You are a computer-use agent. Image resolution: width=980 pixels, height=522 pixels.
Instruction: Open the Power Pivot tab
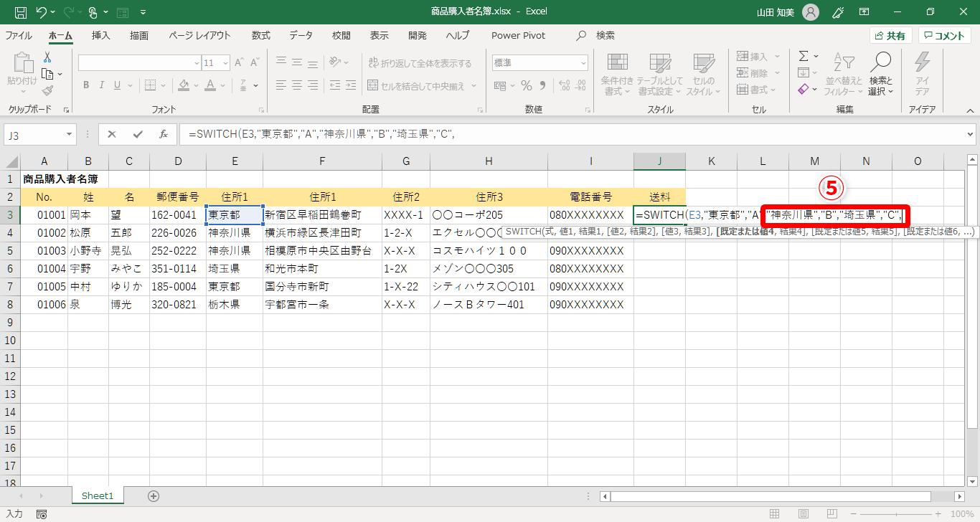pyautogui.click(x=519, y=35)
